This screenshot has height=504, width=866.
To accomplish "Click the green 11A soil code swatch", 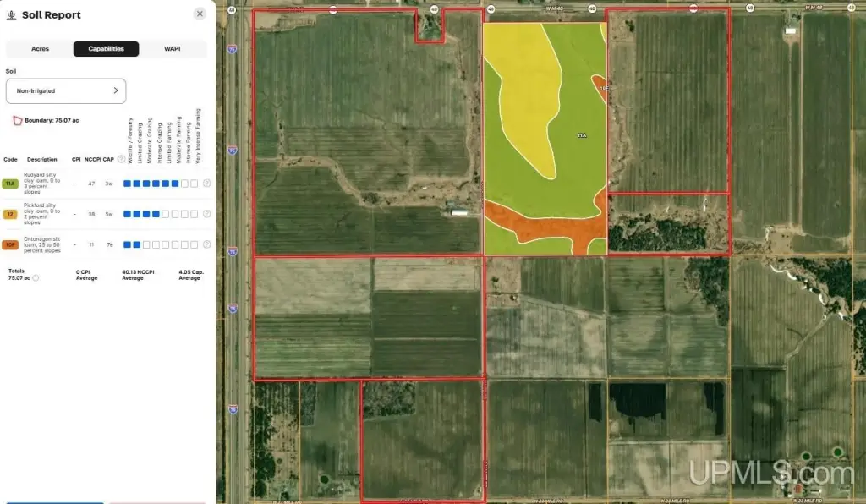I will [x=11, y=184].
